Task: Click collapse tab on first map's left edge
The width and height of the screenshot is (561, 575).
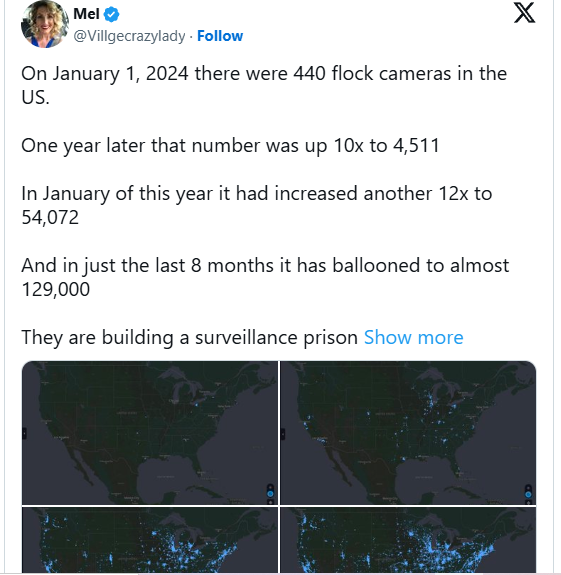Action: coord(24,433)
